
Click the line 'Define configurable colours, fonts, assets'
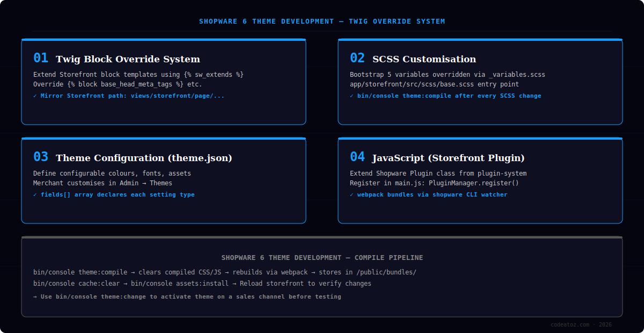[x=112, y=173]
